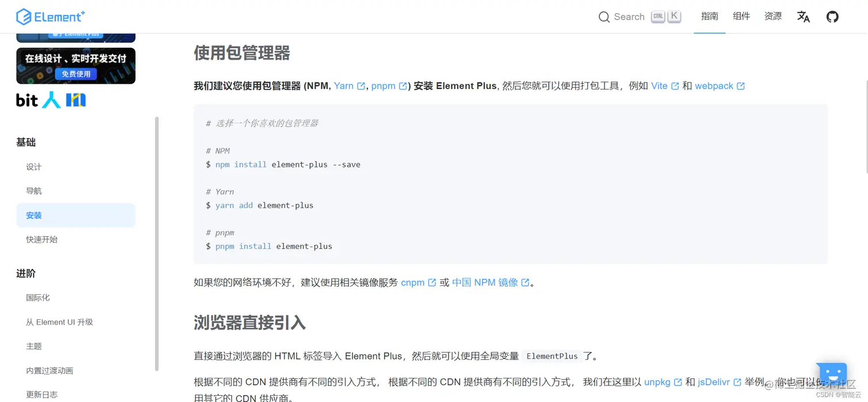Image resolution: width=868 pixels, height=402 pixels.
Task: Click the bit logo in the sidebar
Action: tap(26, 99)
